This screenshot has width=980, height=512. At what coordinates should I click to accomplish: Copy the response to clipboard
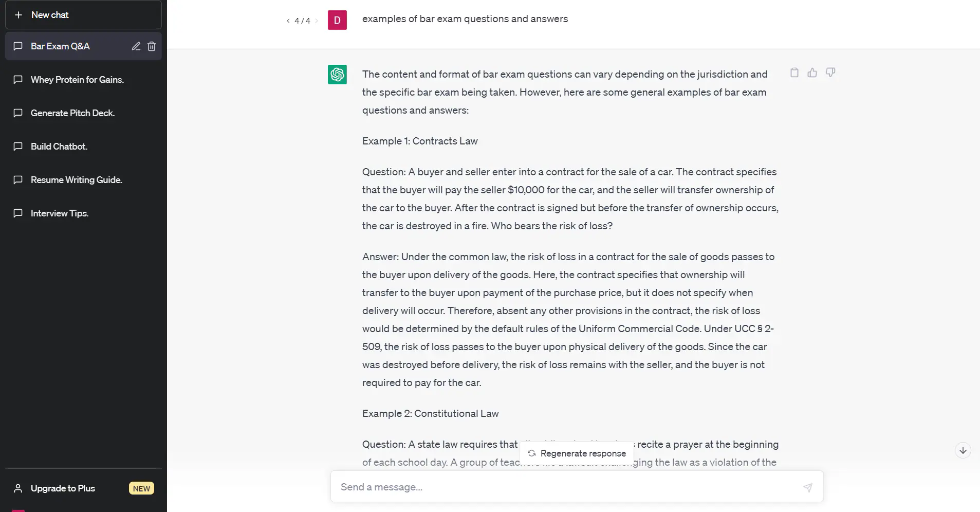point(794,72)
